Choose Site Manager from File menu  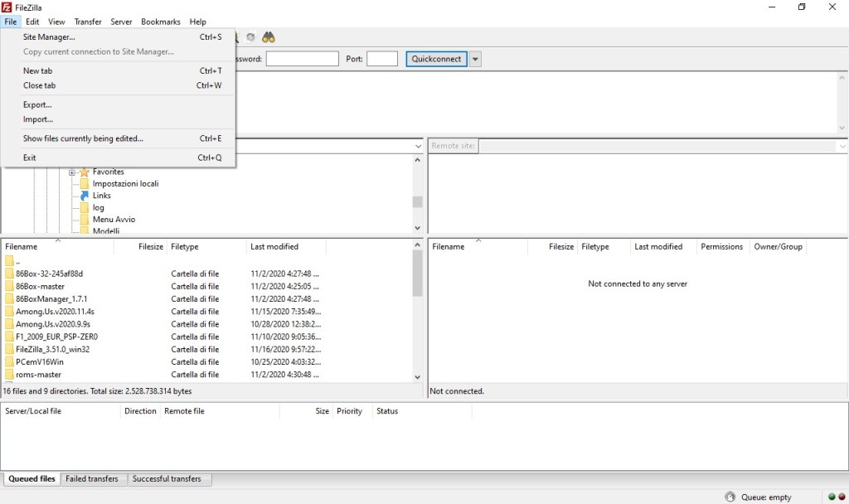[x=49, y=37]
